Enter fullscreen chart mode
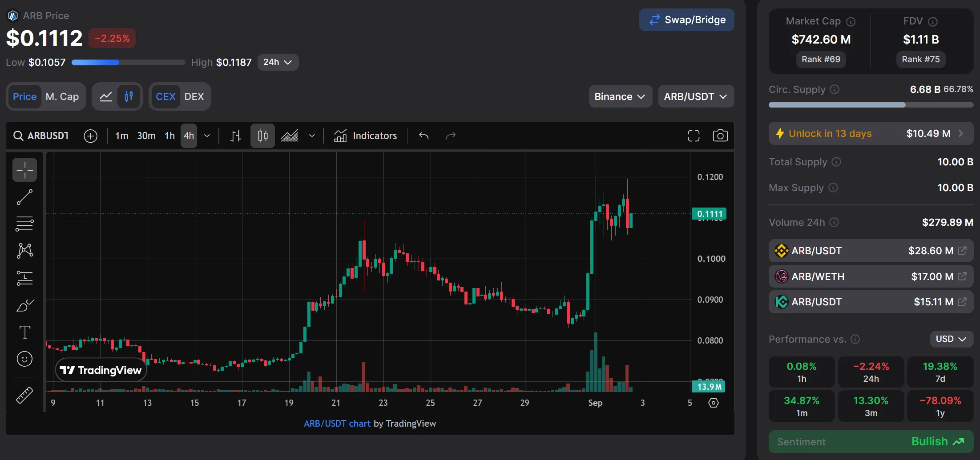 coord(694,136)
